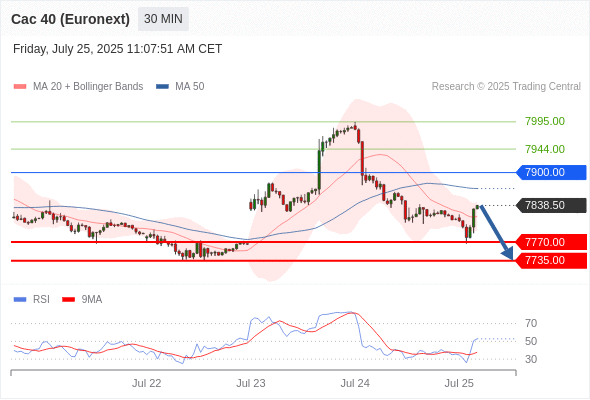Toggle the MA 50 legend label
The width and height of the screenshot is (590, 400).
coord(190,87)
